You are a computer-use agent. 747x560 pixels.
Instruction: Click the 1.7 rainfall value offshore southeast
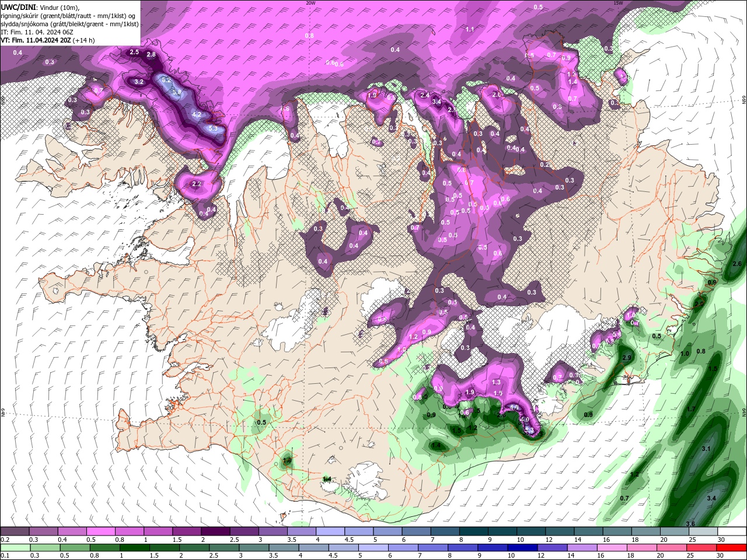pyautogui.click(x=692, y=409)
